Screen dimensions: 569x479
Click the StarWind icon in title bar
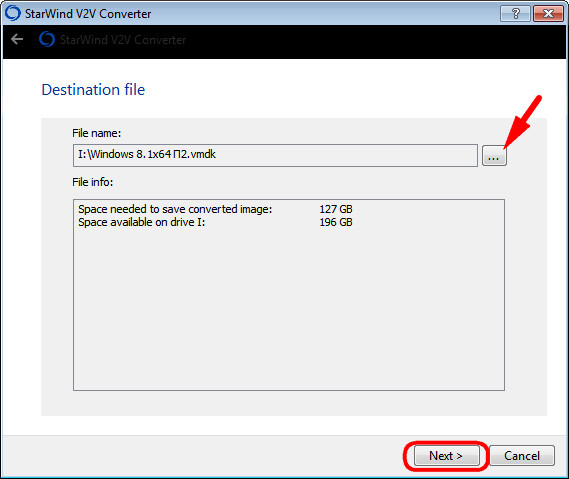click(13, 13)
